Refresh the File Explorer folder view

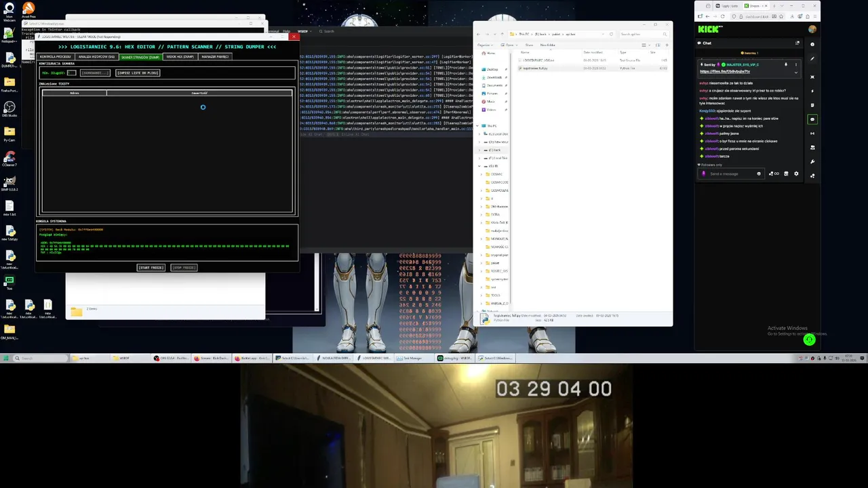pyautogui.click(x=611, y=34)
